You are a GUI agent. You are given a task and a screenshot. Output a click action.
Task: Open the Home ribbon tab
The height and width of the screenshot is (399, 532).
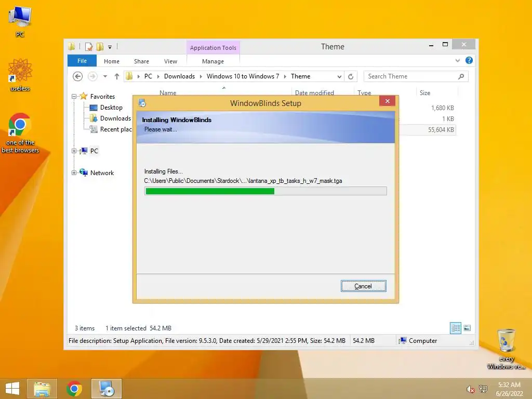click(x=112, y=61)
